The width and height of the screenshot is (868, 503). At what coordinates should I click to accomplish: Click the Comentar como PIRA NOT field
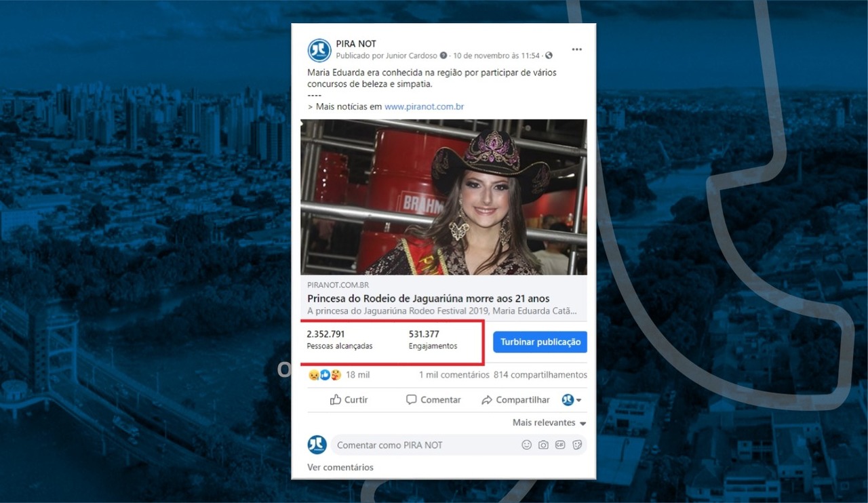tap(420, 445)
